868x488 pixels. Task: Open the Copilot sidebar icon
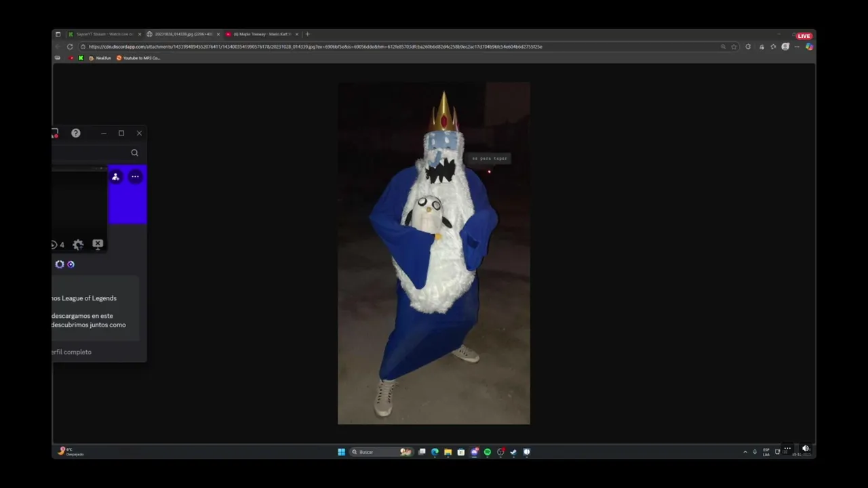pyautogui.click(x=809, y=47)
